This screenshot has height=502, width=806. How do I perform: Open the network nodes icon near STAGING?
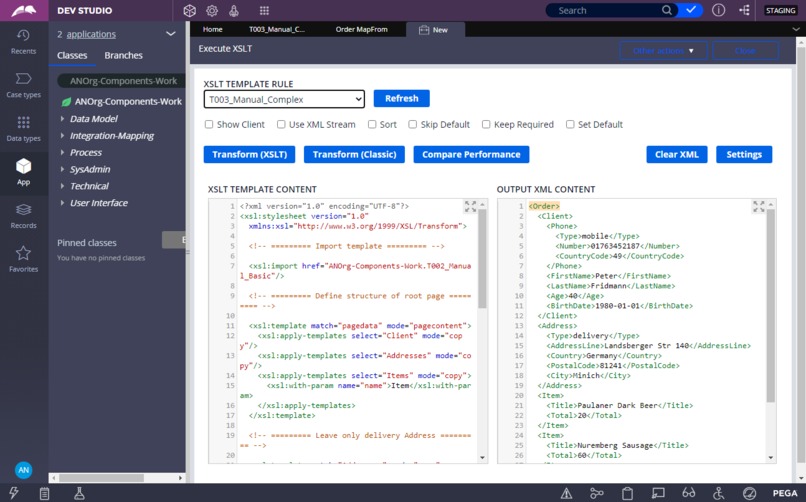tap(744, 10)
